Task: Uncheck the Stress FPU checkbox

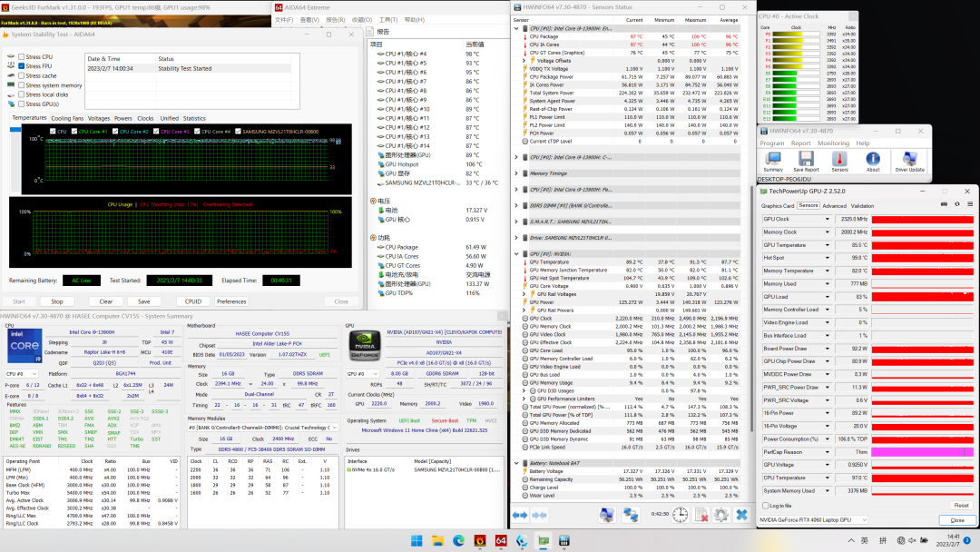Action: coord(21,66)
